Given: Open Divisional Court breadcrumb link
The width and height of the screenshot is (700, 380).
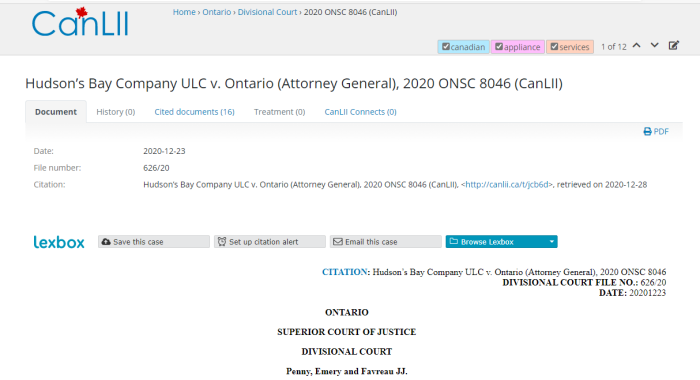Looking at the screenshot, I should click(267, 12).
